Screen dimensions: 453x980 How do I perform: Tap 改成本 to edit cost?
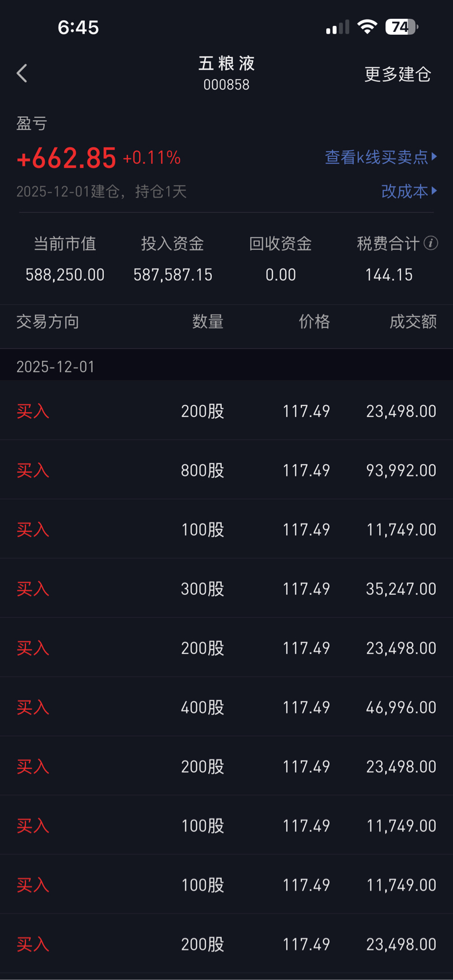click(405, 191)
